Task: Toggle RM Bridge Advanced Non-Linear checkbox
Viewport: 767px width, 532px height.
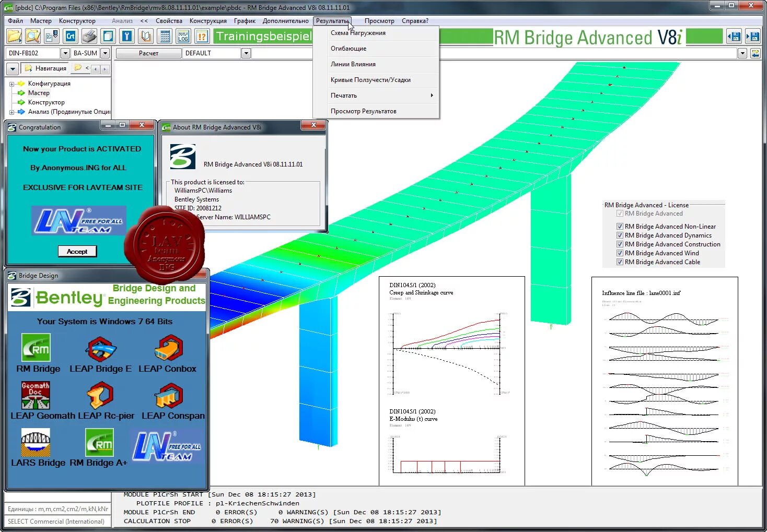Action: coord(620,227)
